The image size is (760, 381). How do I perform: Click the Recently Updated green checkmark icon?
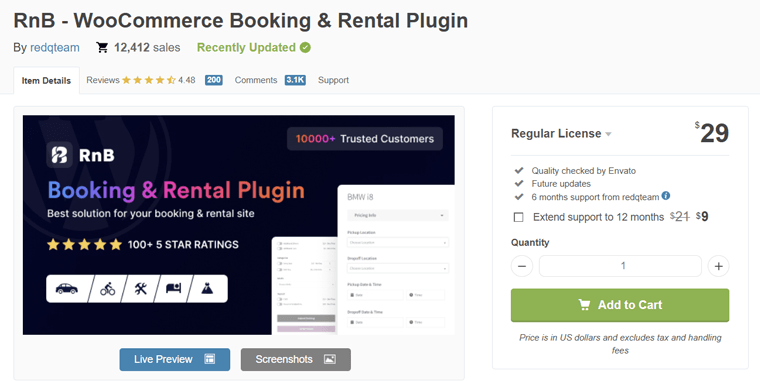(305, 48)
